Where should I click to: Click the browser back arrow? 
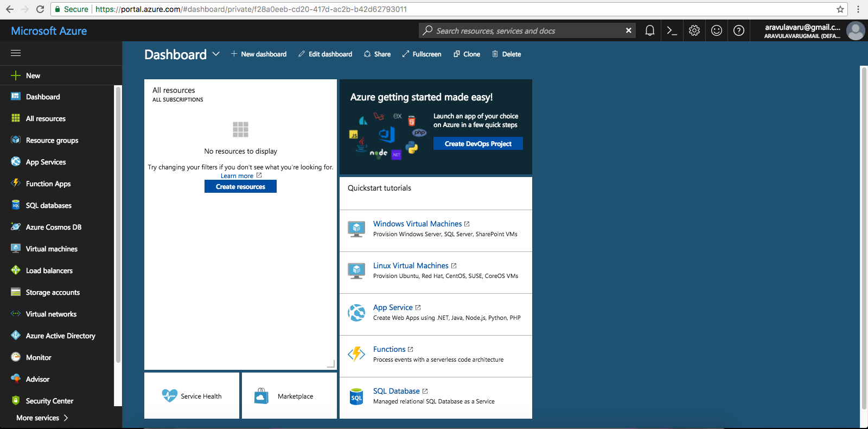[10, 9]
